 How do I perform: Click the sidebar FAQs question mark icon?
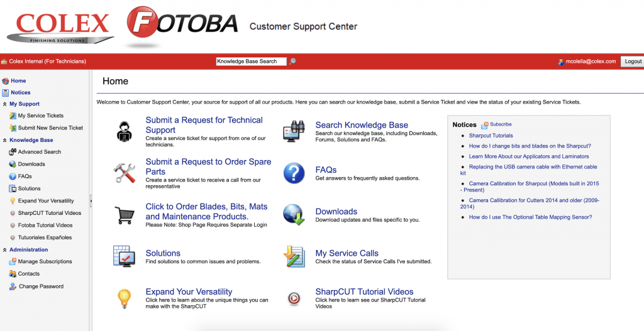click(13, 176)
